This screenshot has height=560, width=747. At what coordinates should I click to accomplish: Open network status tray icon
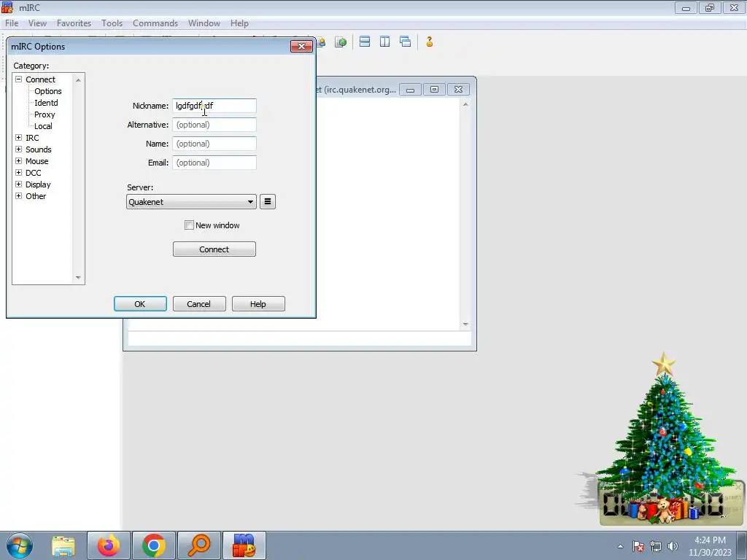tap(656, 546)
